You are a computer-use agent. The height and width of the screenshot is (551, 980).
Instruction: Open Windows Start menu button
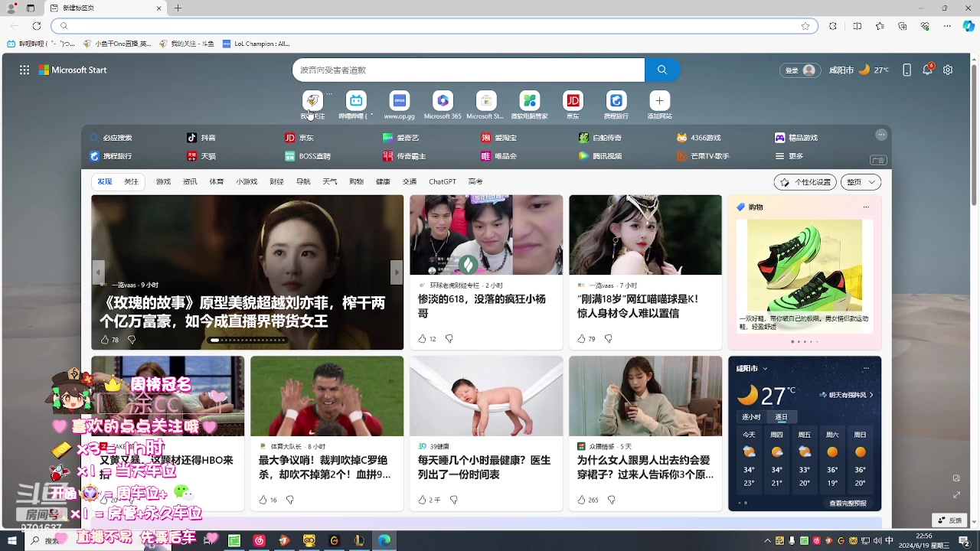(11, 541)
